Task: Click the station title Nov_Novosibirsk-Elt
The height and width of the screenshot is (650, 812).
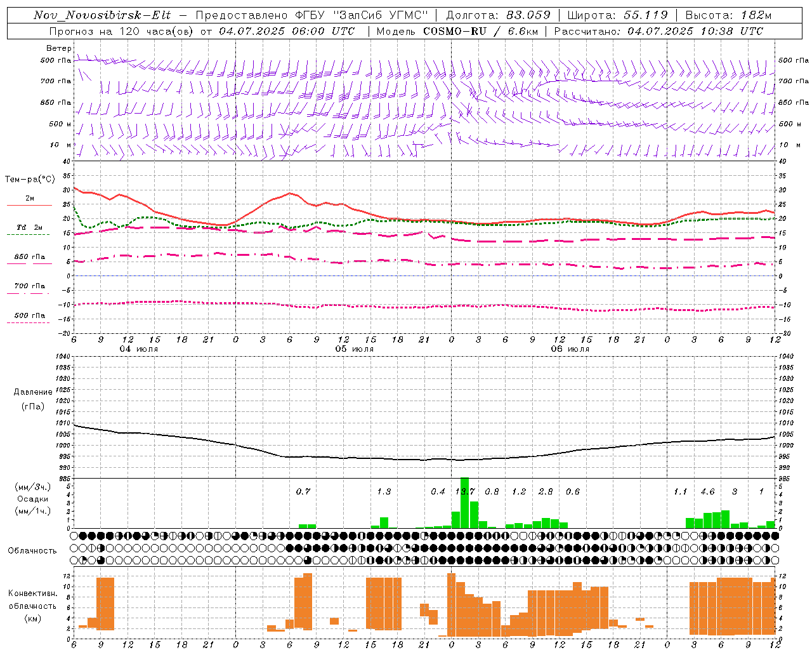Action: point(102,15)
